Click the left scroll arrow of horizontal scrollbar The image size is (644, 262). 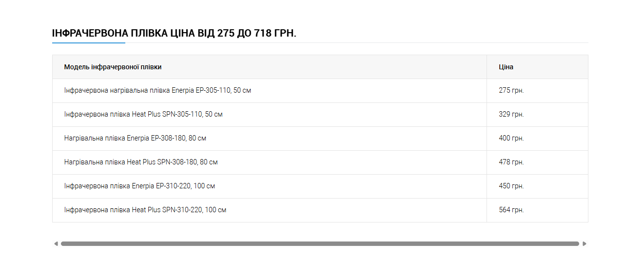(56, 243)
